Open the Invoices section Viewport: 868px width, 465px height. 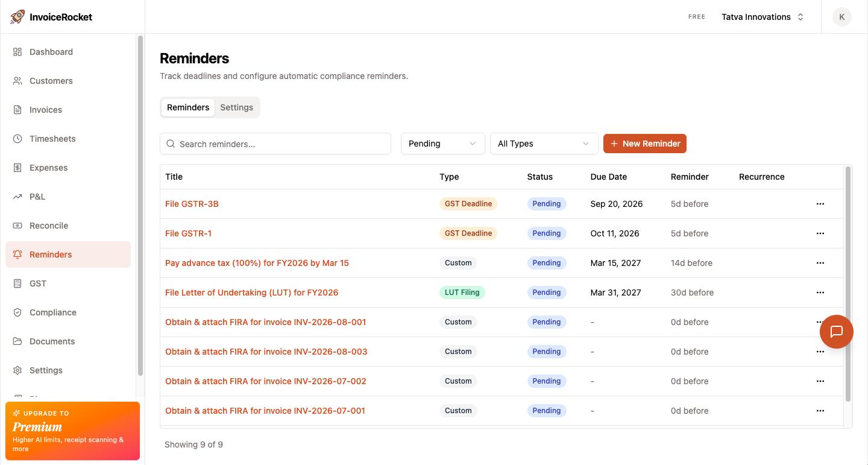[68, 110]
